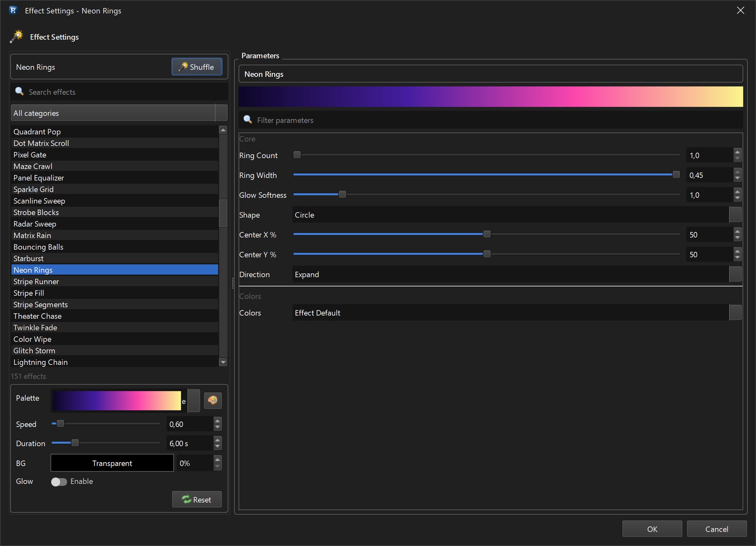Select Bouncing Balls effect
The height and width of the screenshot is (546, 756).
(115, 247)
